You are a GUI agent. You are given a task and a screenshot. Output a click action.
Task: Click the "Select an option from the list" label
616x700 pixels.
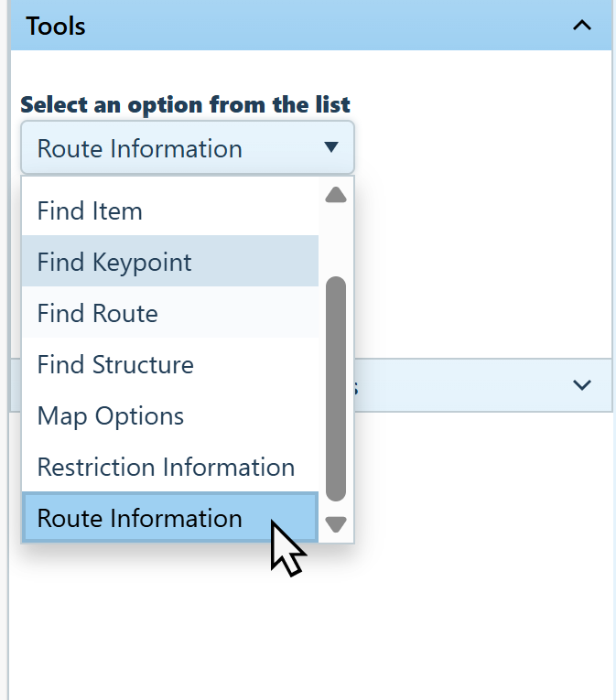point(185,104)
